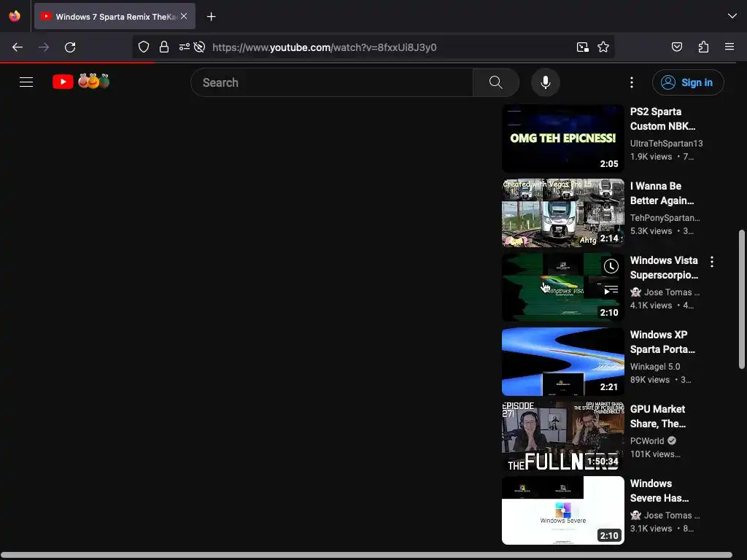Bookmark this page with the star
Screen dimensions: 747x560
(603, 47)
